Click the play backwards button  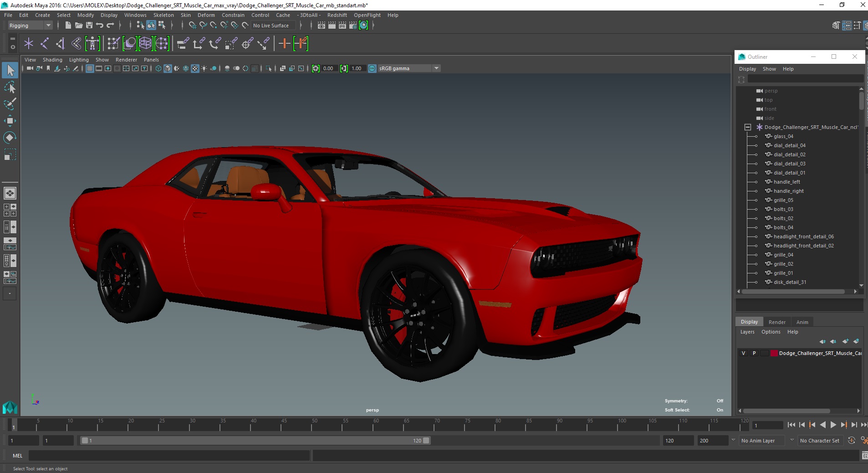coord(823,425)
